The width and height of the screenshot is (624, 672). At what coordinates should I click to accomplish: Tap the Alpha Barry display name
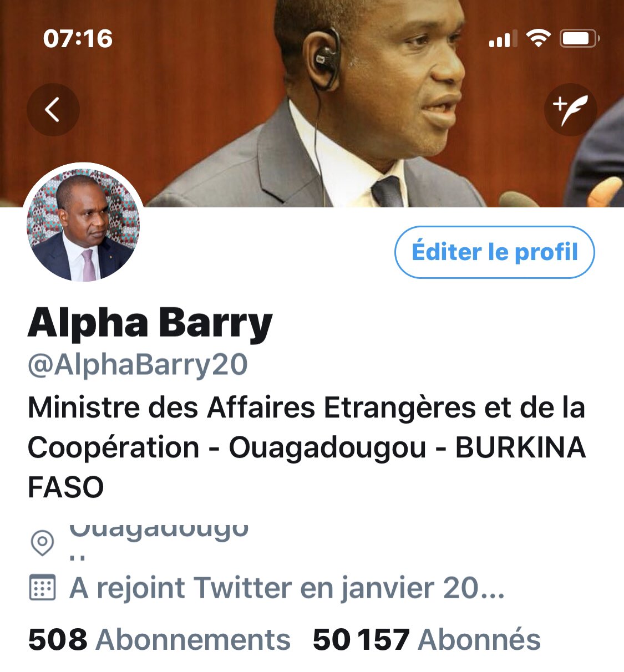point(150,323)
